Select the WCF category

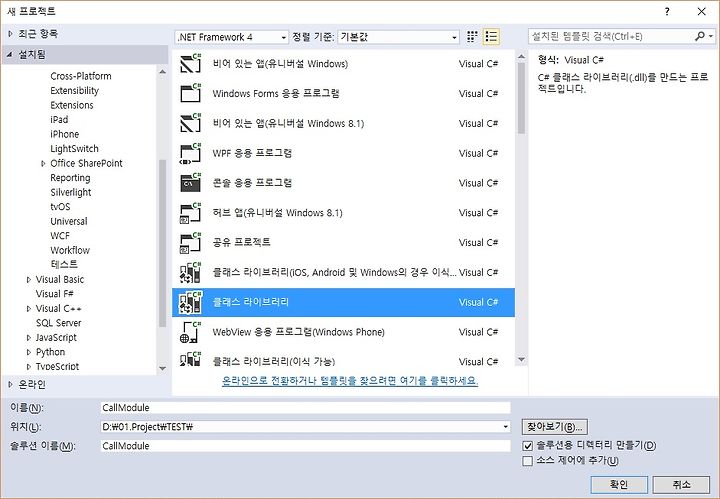[x=60, y=235]
